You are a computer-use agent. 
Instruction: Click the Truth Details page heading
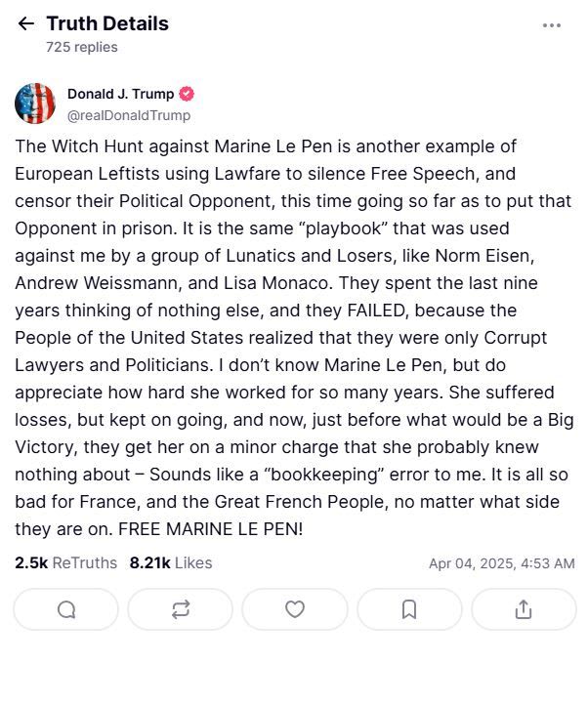point(107,23)
